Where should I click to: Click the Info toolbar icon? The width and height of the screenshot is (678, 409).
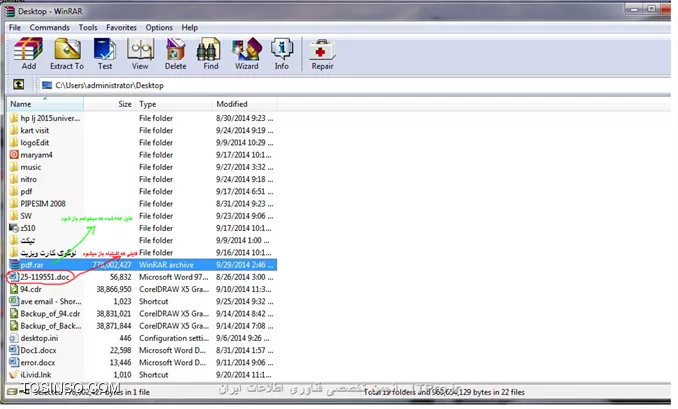tap(281, 54)
